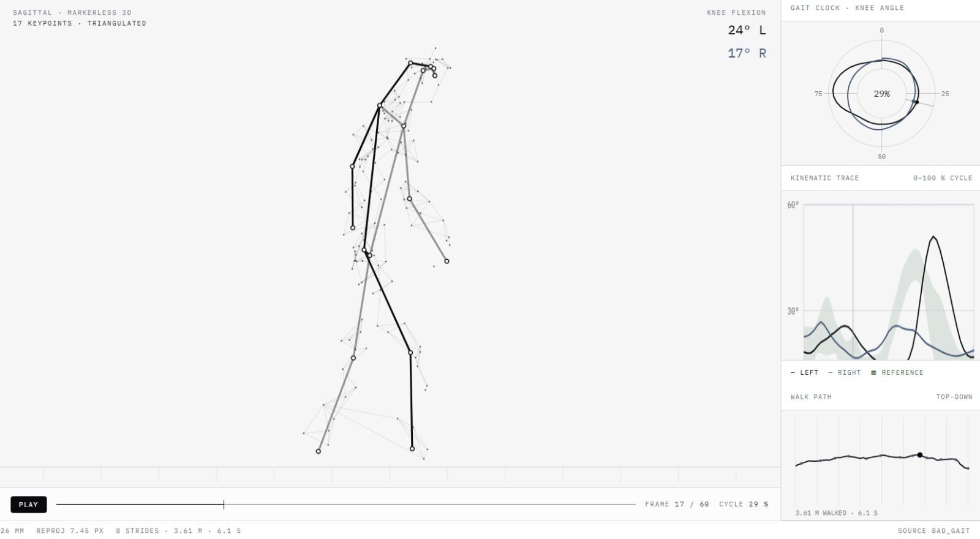
Task: Click the 29% readout at the gait clock center
Action: tap(882, 94)
